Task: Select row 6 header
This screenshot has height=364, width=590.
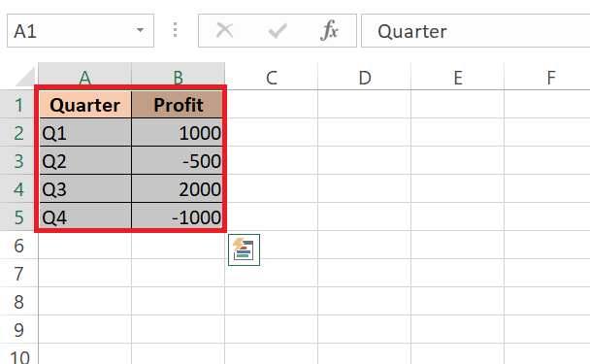Action: [x=18, y=245]
